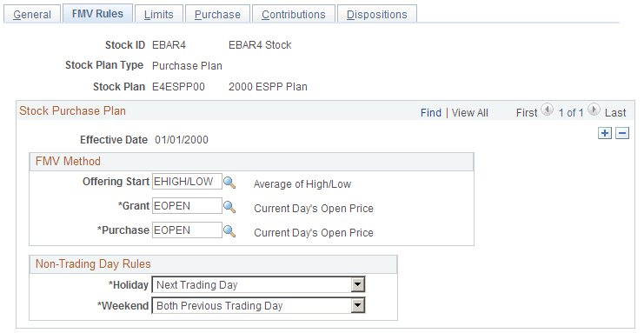
Task: Select the '1 of 1' row counter text
Action: (571, 113)
